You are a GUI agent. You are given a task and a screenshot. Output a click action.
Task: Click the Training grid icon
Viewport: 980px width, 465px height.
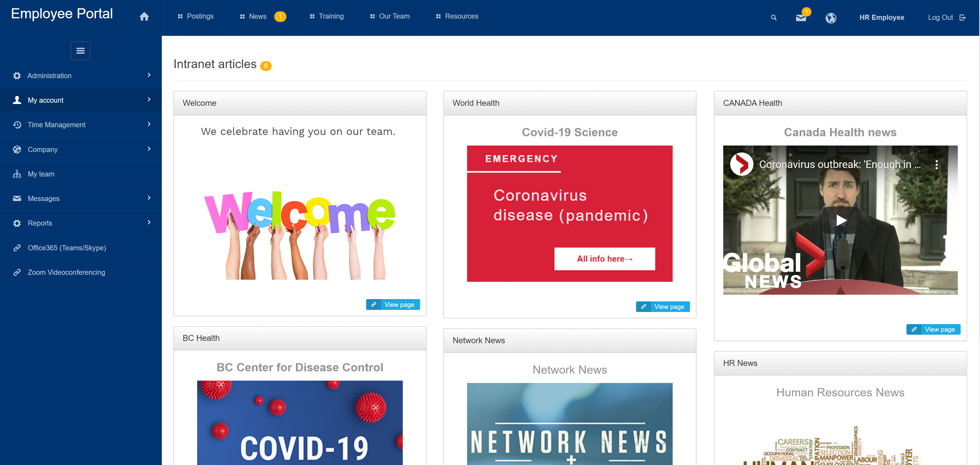[312, 16]
